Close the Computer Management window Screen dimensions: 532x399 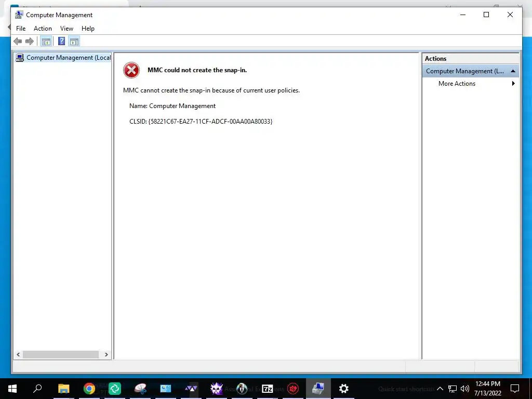(510, 15)
